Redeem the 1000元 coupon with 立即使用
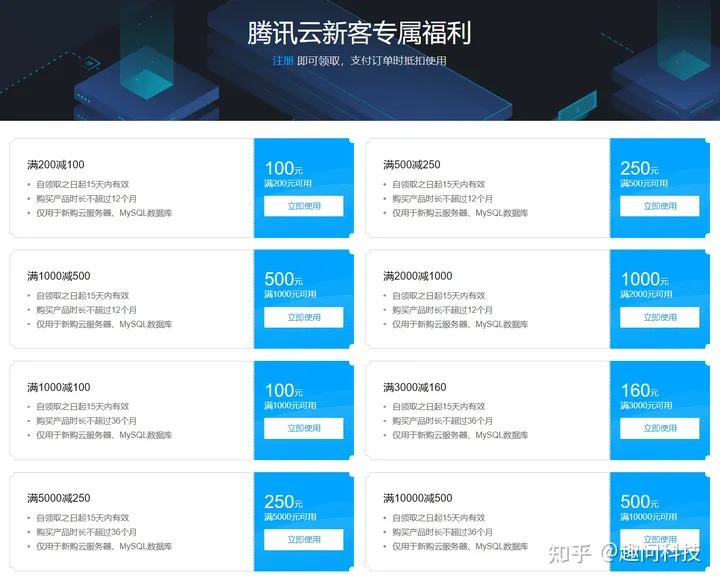Screen dimensions: 720x583 pyautogui.click(x=659, y=317)
